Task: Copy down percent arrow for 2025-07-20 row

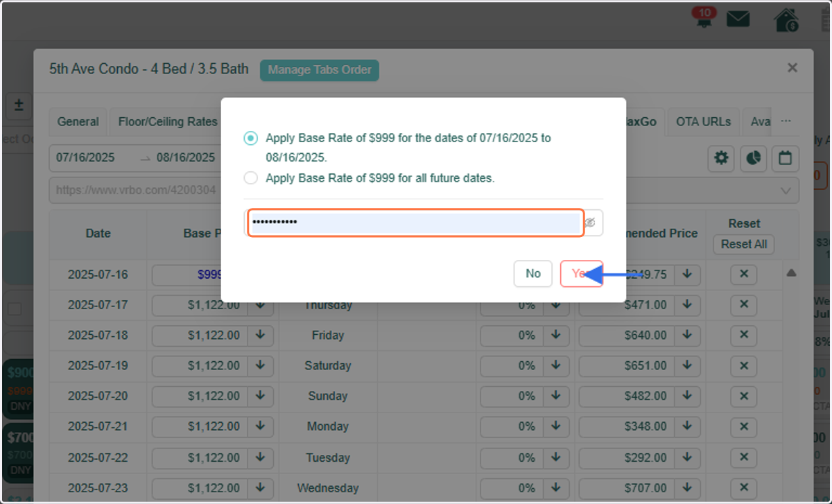Action: [x=556, y=396]
